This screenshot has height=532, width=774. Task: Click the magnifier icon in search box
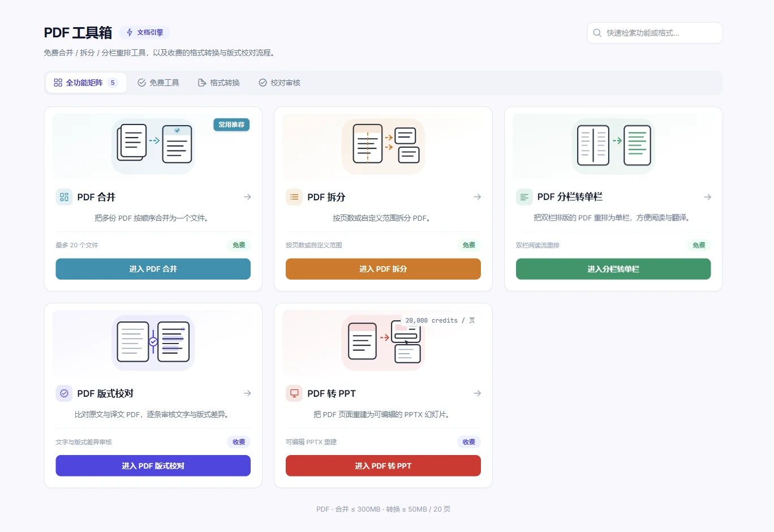[597, 33]
